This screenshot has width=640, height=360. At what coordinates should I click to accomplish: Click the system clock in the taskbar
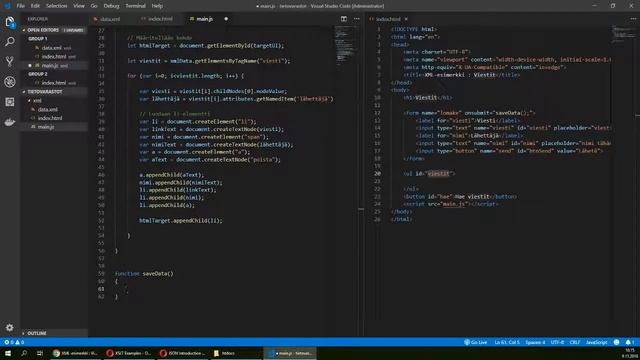(x=630, y=353)
